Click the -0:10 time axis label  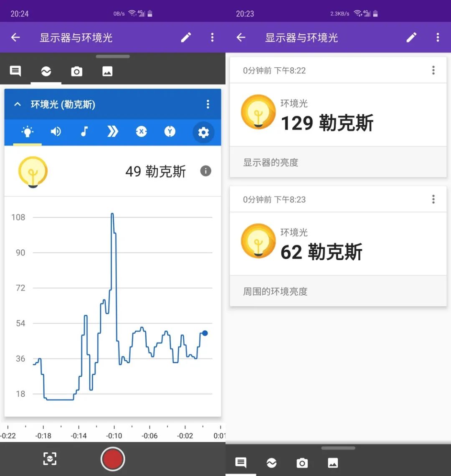tap(114, 435)
